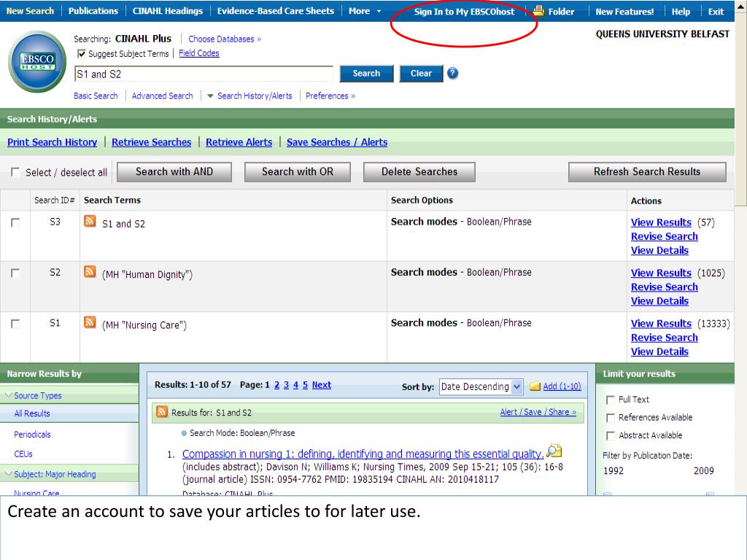Check the Select / deselect all checkbox
747x560 pixels.
16,172
